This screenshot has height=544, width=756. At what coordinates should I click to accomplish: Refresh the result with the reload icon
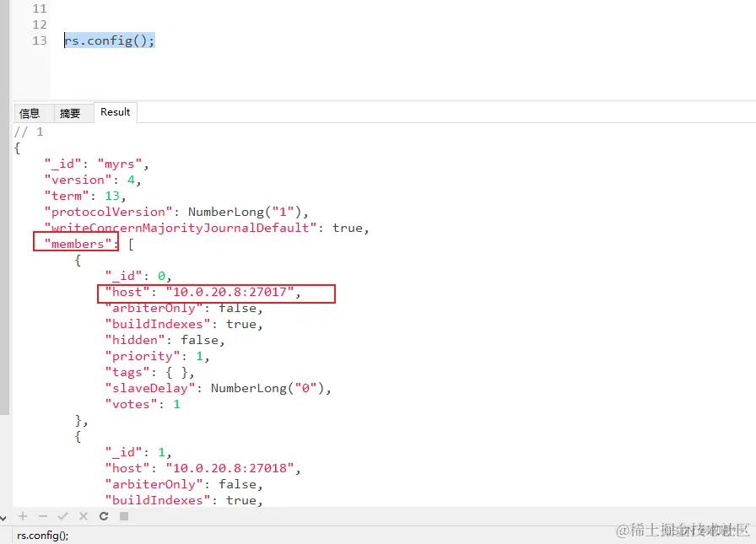click(104, 516)
